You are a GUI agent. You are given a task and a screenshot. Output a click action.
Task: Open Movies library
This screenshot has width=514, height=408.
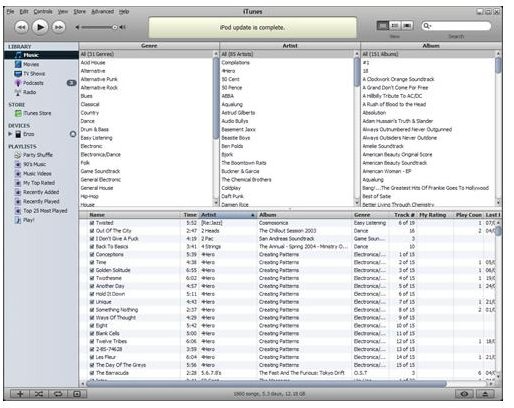pos(31,64)
